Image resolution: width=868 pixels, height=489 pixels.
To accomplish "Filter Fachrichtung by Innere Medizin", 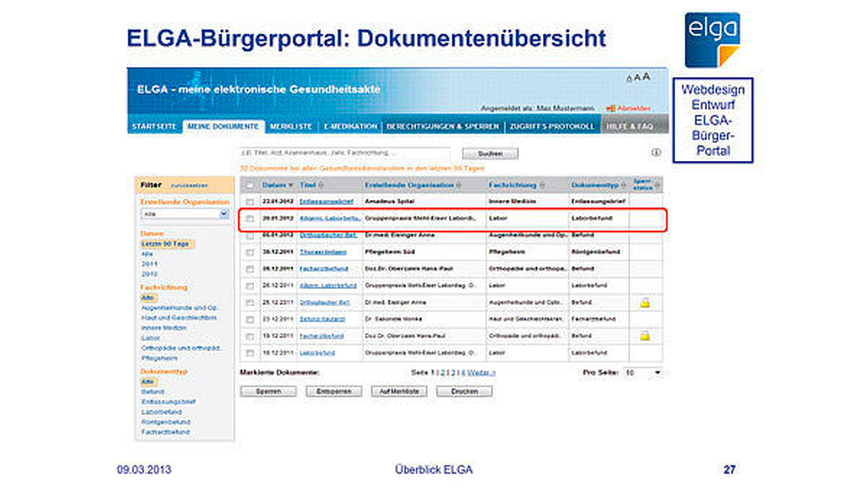I will 164,328.
